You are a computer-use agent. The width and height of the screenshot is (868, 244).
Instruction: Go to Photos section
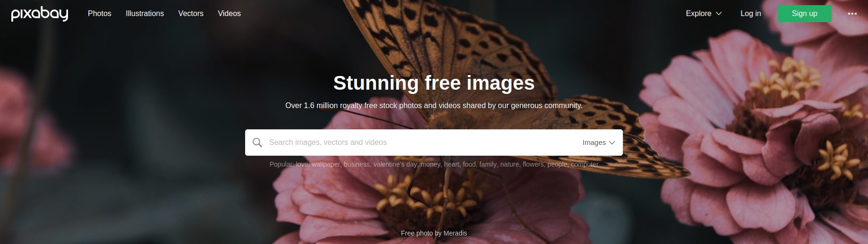[x=100, y=14]
